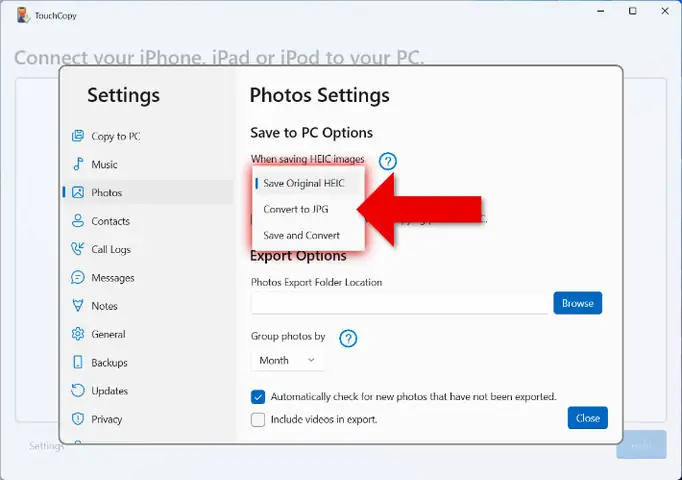
Task: Click the Notes icon in sidebar
Action: point(77,306)
